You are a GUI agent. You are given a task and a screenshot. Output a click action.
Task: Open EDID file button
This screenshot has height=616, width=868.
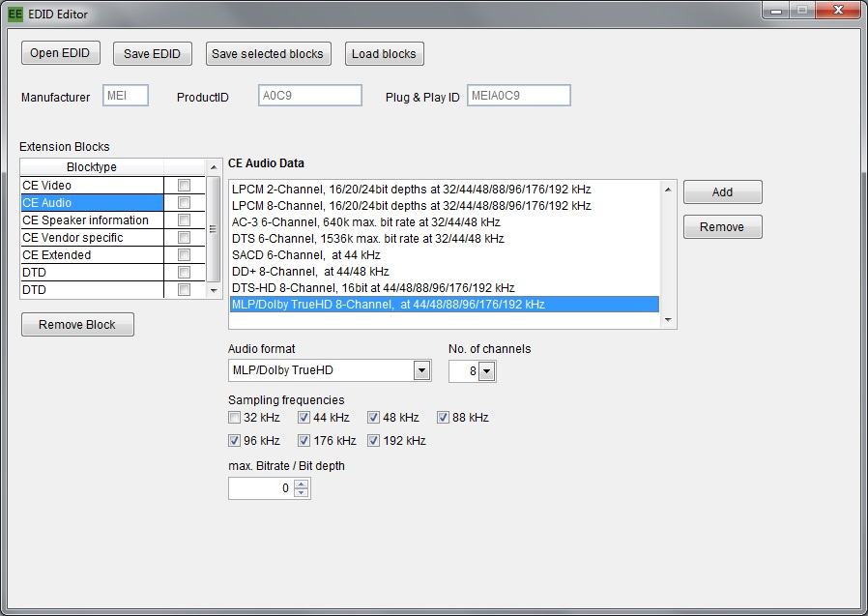60,53
